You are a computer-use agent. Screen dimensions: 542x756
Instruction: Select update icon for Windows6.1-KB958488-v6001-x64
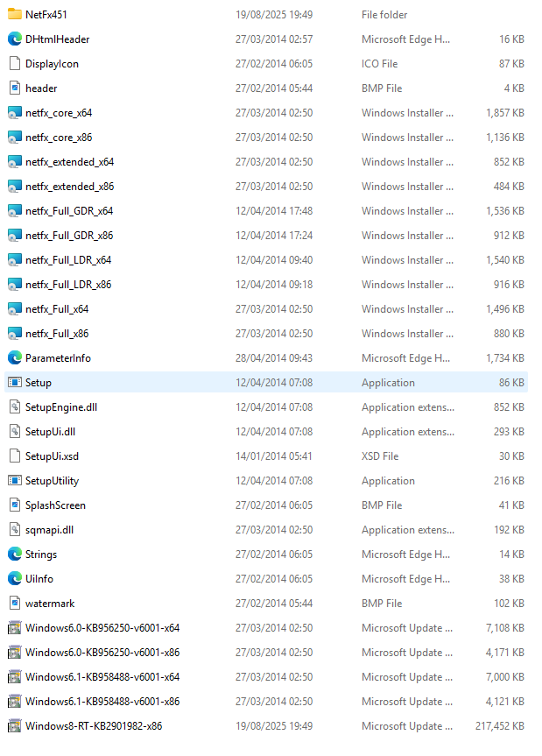click(15, 677)
